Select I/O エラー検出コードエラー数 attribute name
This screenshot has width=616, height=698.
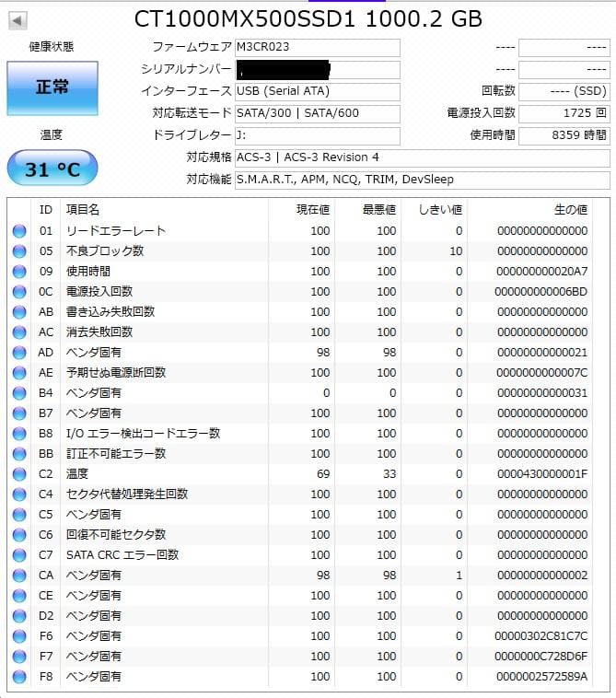[x=144, y=434]
